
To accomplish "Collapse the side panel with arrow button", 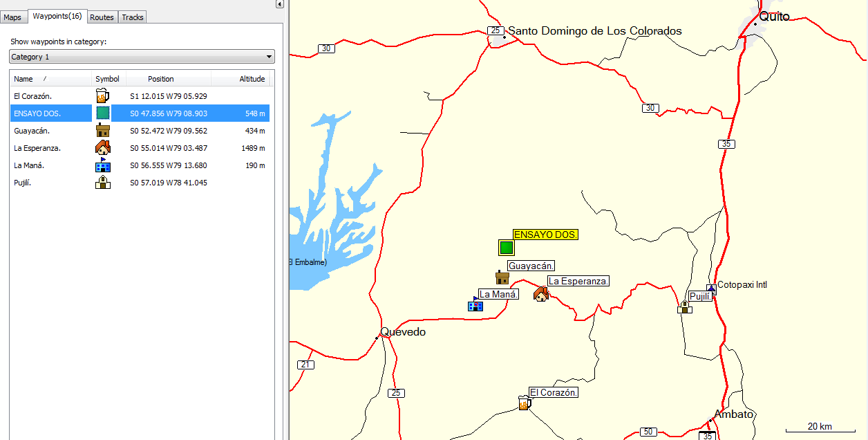I will (279, 4).
